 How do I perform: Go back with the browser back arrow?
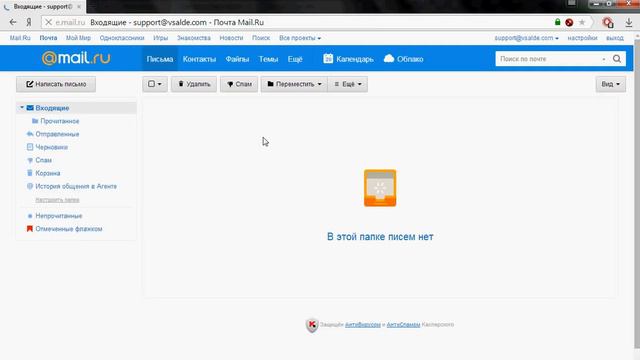(x=13, y=22)
